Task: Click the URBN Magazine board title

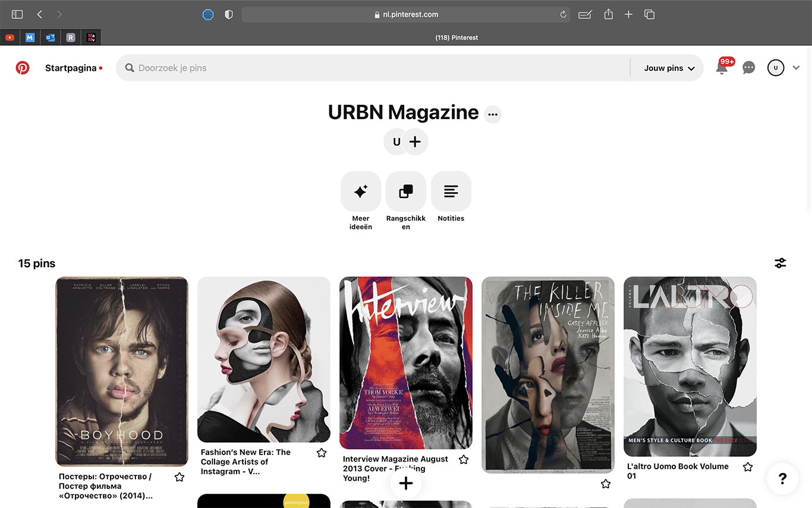Action: click(403, 112)
